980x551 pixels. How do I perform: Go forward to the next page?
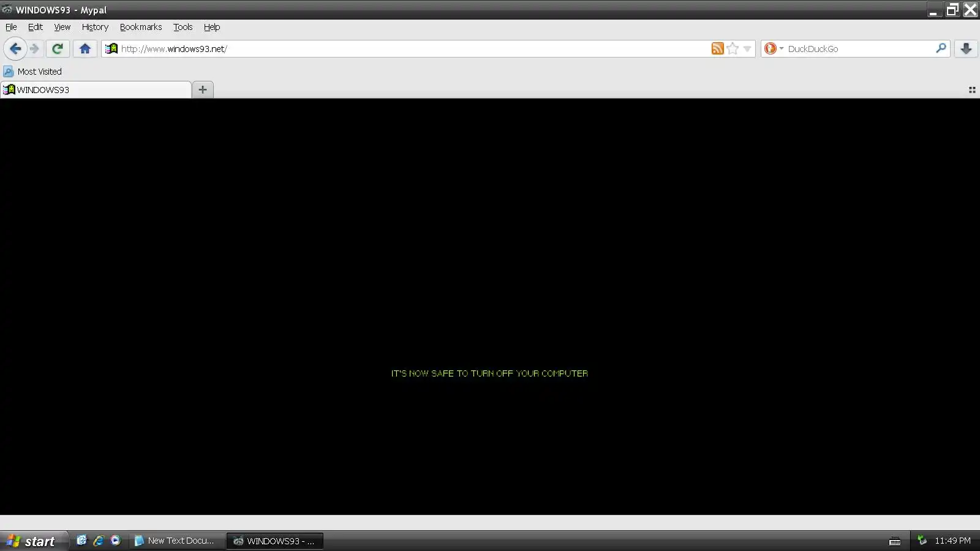click(35, 48)
